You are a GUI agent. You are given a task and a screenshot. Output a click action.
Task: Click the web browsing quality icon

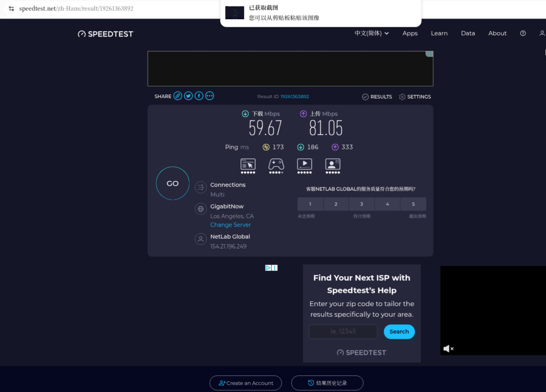[x=248, y=166]
